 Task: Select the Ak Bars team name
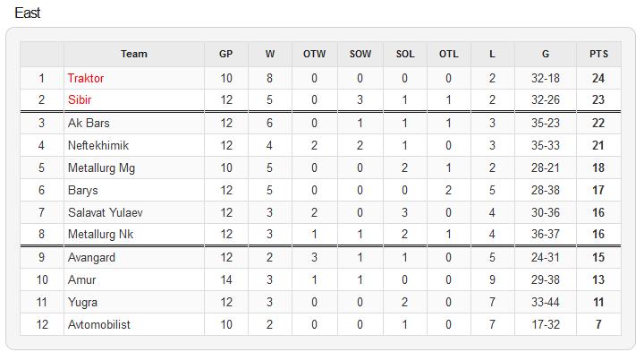pos(89,123)
